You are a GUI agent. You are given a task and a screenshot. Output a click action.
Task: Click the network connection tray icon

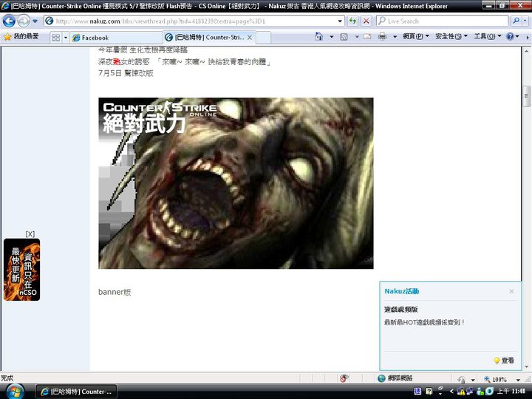point(470,391)
